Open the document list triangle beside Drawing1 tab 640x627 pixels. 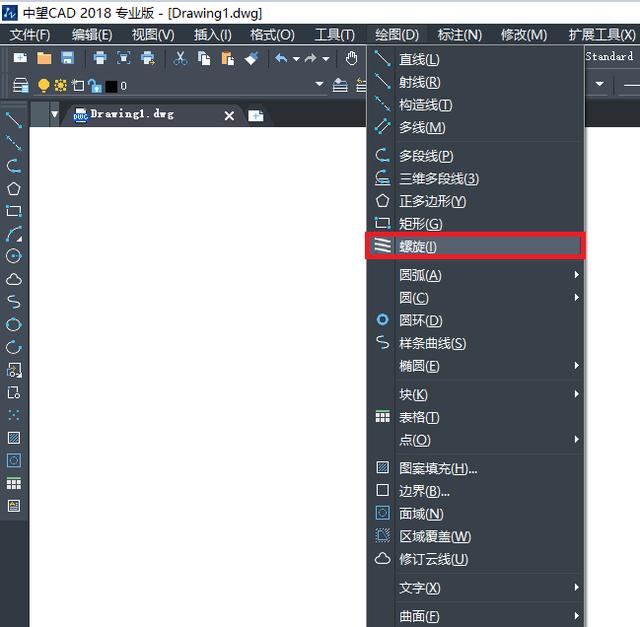click(x=55, y=114)
